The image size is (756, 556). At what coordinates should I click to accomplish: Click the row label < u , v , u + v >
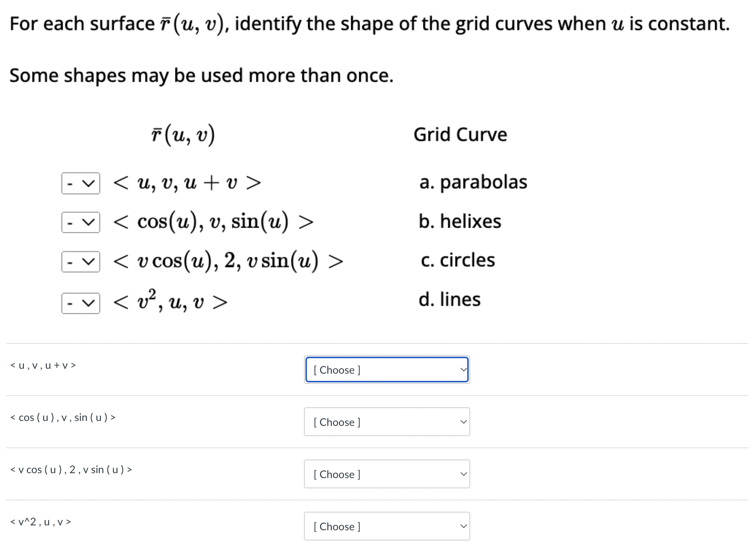43,365
